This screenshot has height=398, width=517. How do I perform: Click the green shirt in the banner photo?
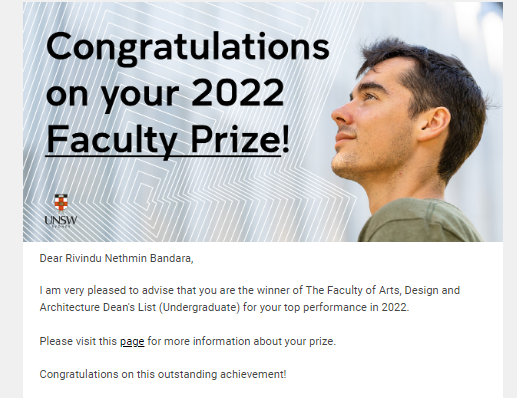pyautogui.click(x=420, y=222)
